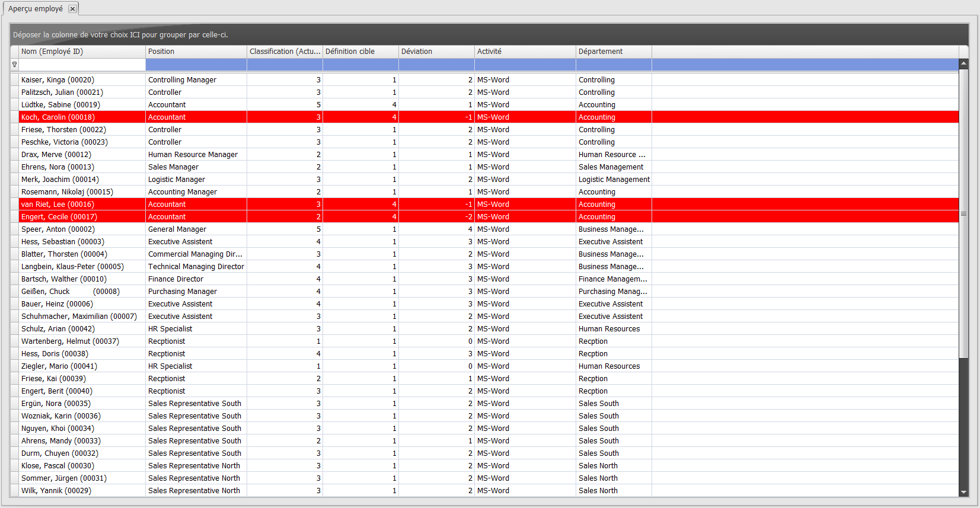
Task: Click the Définition cible column header
Action: (360, 52)
